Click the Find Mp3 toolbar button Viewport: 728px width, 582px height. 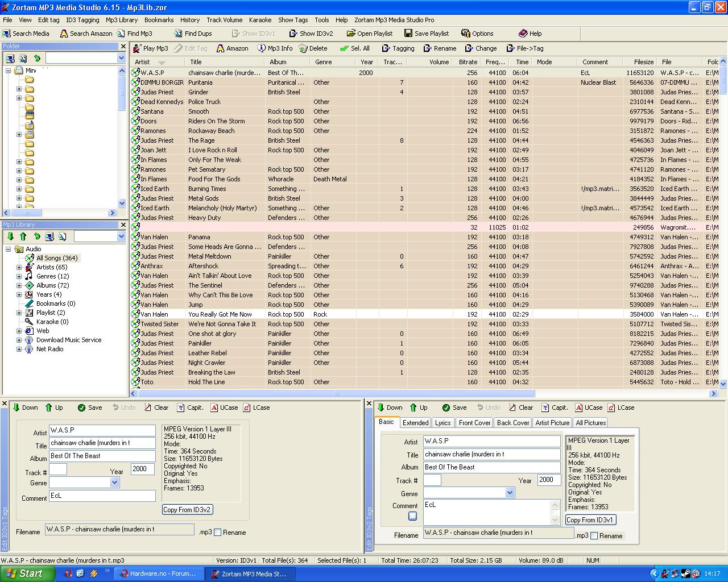click(135, 34)
